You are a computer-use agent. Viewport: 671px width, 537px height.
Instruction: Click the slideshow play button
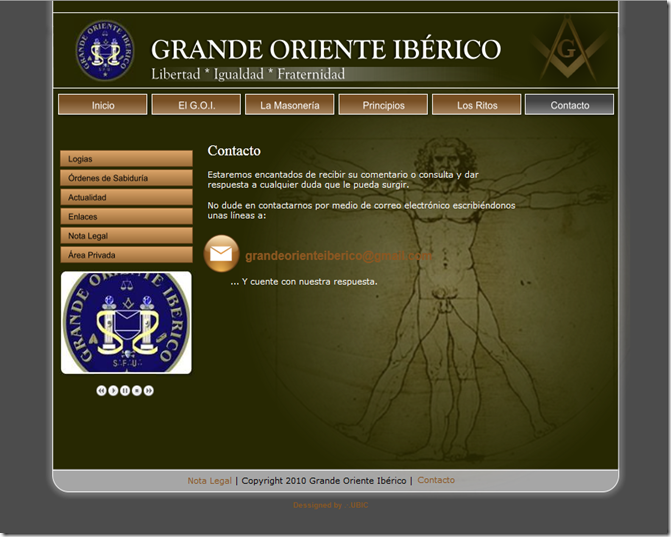click(113, 390)
